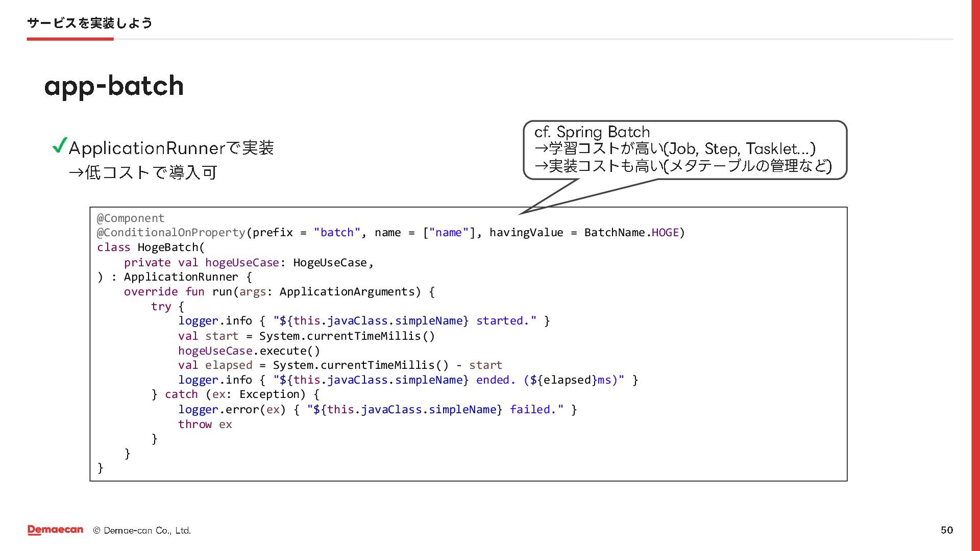Click the Demaecan logo in footer
980x551 pixels.
(55, 530)
